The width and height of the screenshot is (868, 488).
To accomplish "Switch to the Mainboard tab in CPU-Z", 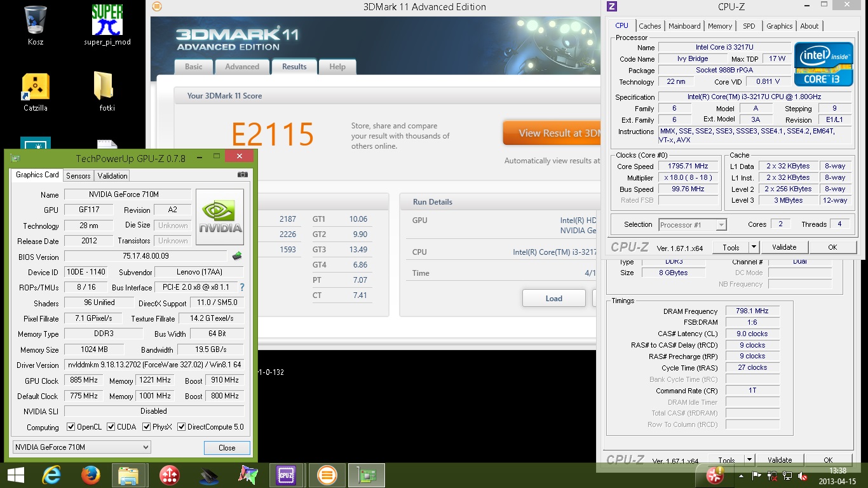I will (685, 26).
